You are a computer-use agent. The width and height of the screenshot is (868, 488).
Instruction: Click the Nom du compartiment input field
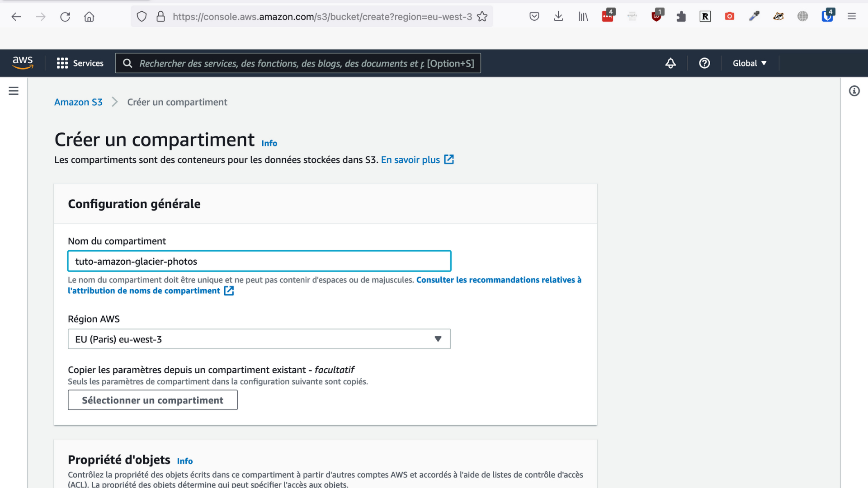[259, 261]
